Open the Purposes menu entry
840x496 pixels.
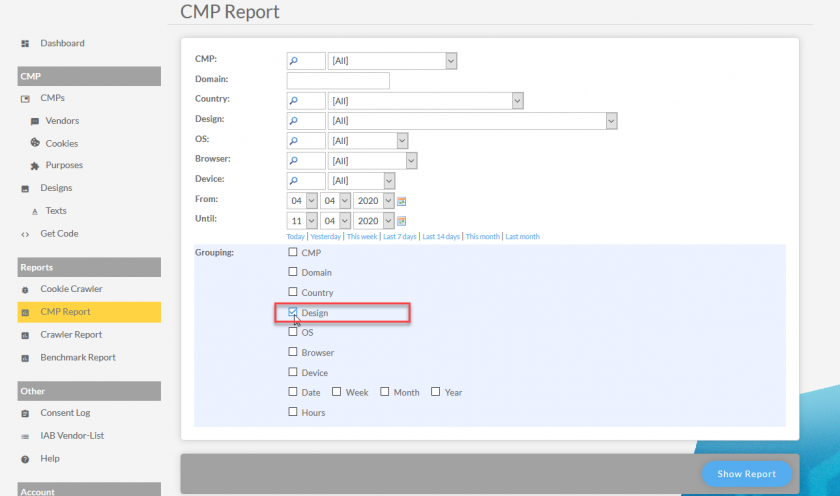click(x=64, y=166)
